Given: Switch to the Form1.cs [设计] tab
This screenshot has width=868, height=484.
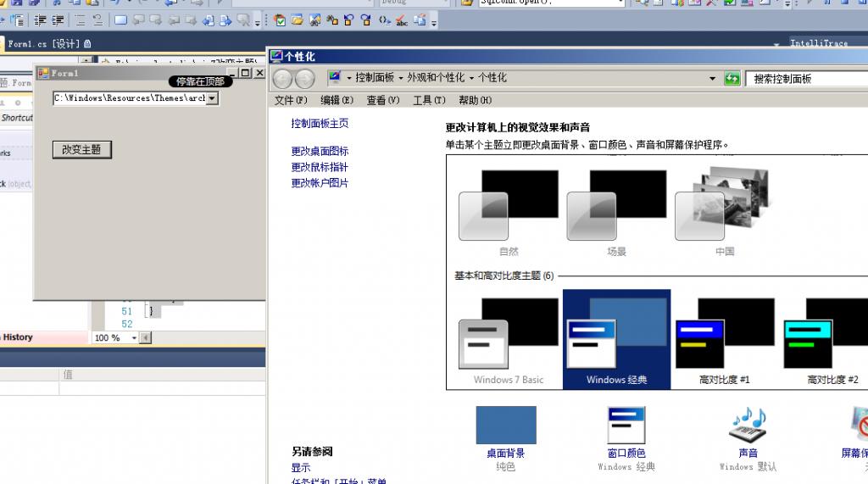Looking at the screenshot, I should coord(44,43).
